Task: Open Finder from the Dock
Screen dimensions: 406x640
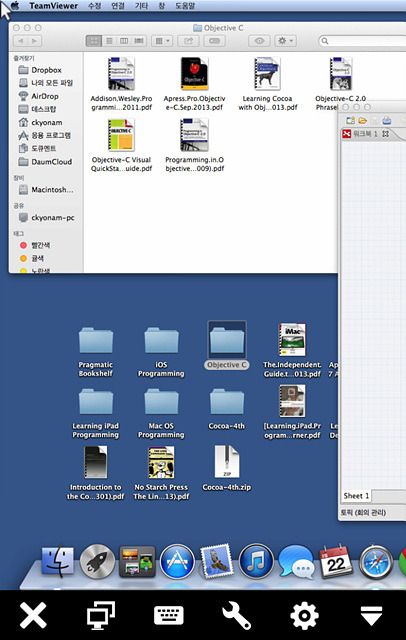Action: click(x=58, y=562)
